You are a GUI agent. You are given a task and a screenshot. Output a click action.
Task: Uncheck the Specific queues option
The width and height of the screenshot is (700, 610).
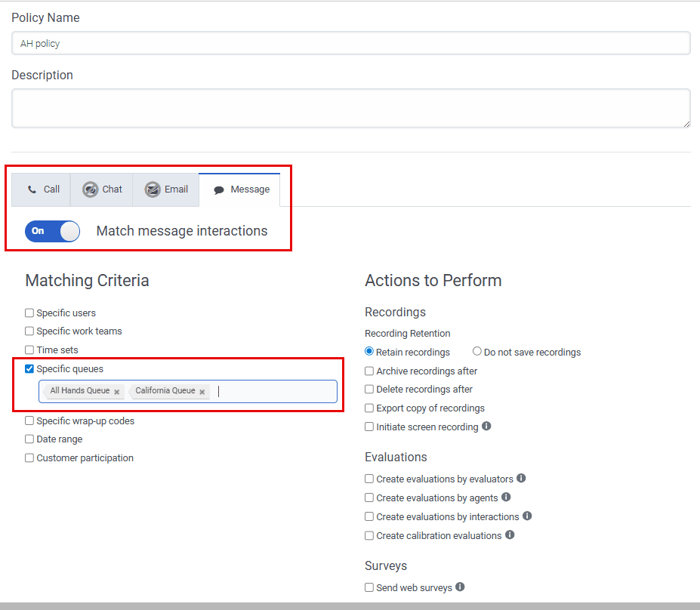pyautogui.click(x=29, y=368)
